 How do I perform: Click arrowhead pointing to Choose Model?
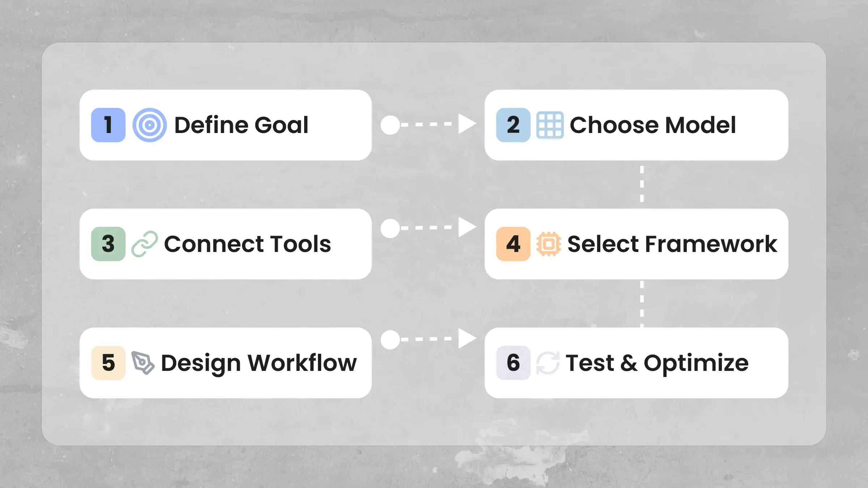point(467,124)
